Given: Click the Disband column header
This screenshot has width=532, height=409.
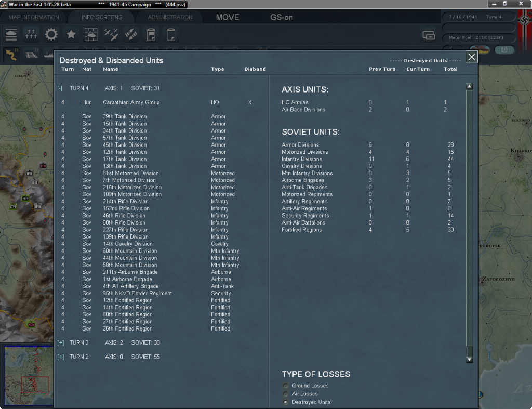Looking at the screenshot, I should pos(255,69).
